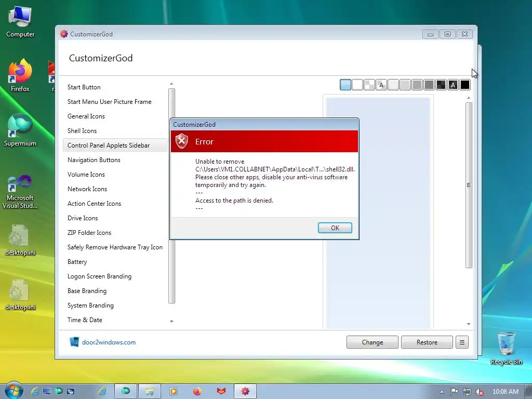
Task: Pick the light blue background swatch
Action: pos(345,85)
